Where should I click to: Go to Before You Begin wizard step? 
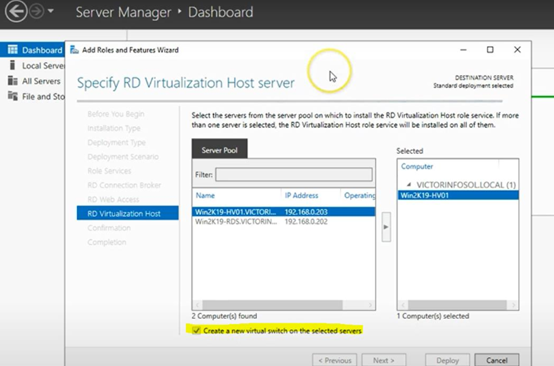[116, 114]
